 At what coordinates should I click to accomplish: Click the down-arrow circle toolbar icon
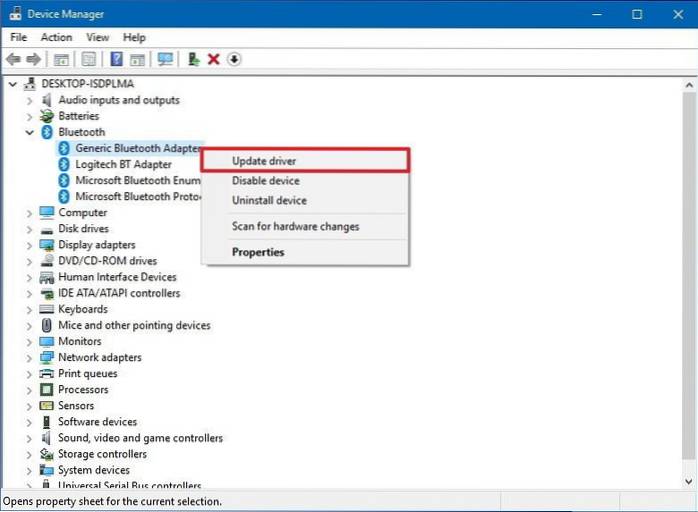(x=234, y=60)
